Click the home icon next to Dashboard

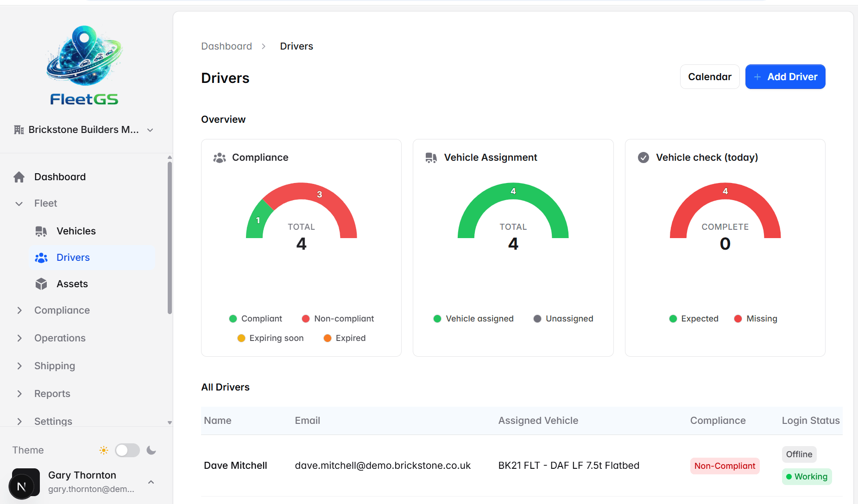tap(19, 176)
